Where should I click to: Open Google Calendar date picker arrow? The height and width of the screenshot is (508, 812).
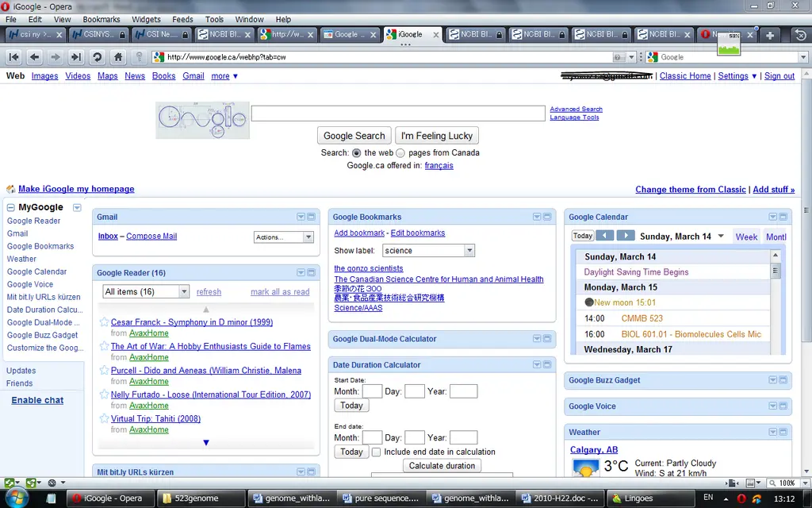[721, 236]
